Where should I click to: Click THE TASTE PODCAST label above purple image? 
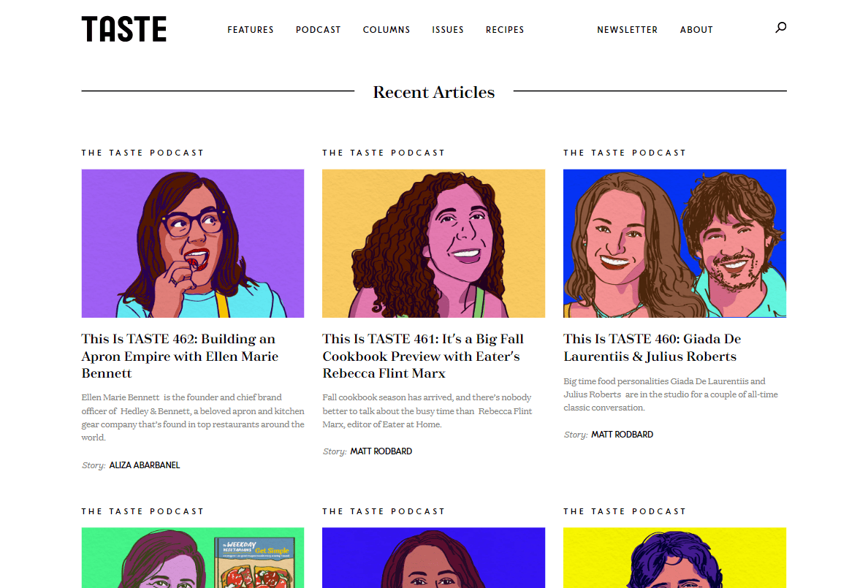pos(142,153)
